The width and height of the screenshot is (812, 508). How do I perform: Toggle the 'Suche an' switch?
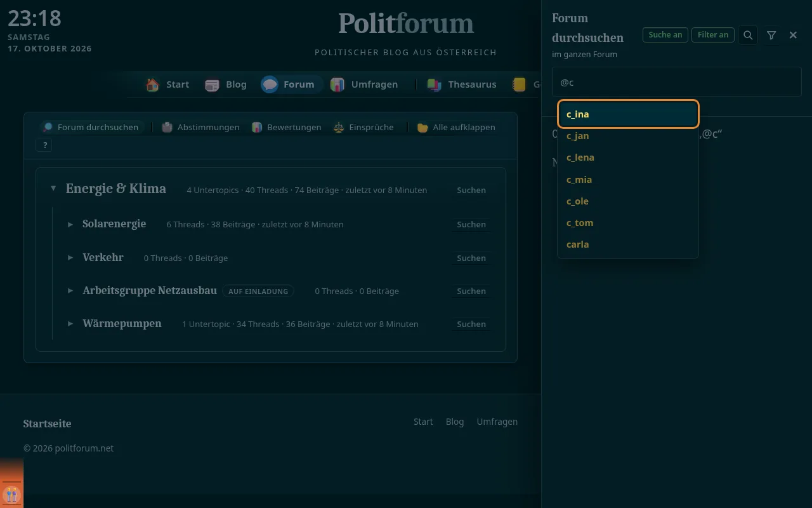665,35
